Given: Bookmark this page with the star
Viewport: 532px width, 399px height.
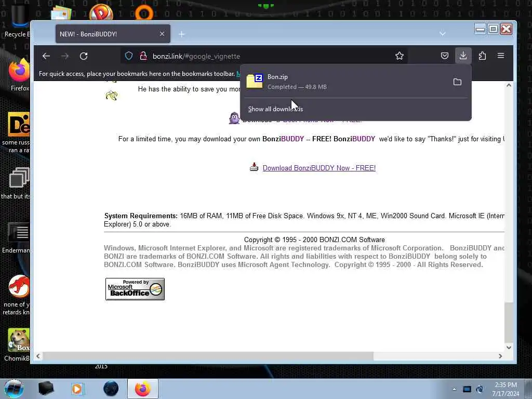Looking at the screenshot, I should (x=400, y=56).
